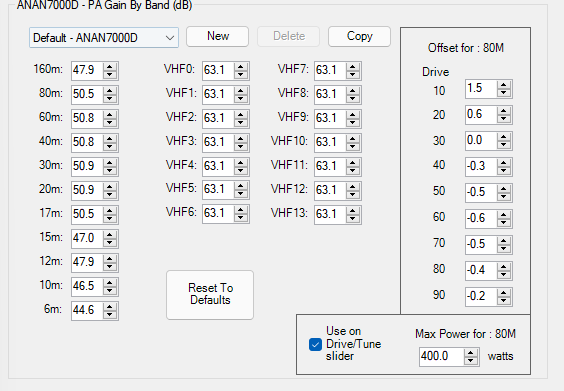Increase the 160m gain with up arrow
The height and width of the screenshot is (391, 564).
coord(110,66)
